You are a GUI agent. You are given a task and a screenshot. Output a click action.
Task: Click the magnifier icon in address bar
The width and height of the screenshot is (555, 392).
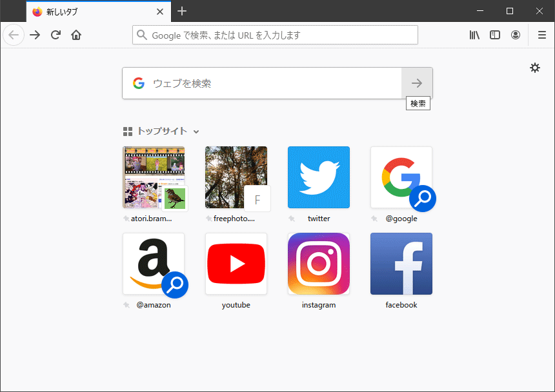click(142, 35)
